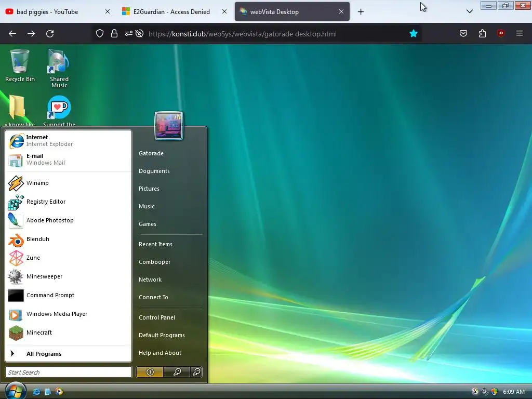Expand All Programs list
Viewport: 532px width, 399px height.
pyautogui.click(x=68, y=353)
